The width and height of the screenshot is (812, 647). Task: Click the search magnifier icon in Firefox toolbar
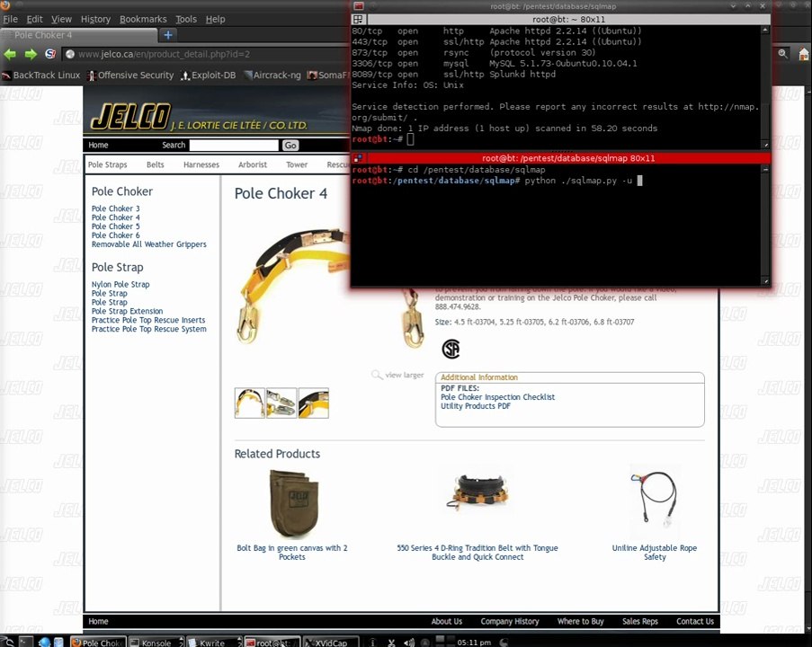click(782, 53)
